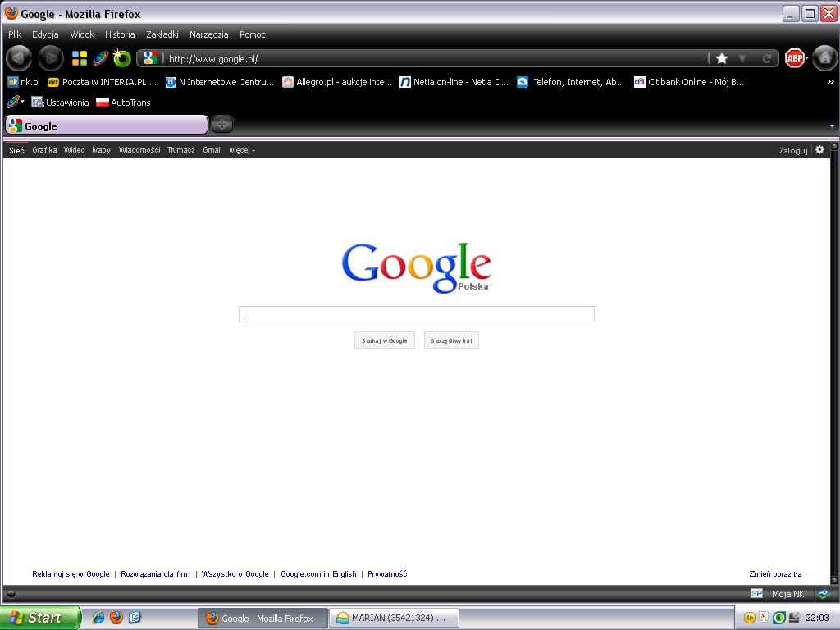Screen dimensions: 840x630
Task: Open the Plik menu
Action: (15, 34)
